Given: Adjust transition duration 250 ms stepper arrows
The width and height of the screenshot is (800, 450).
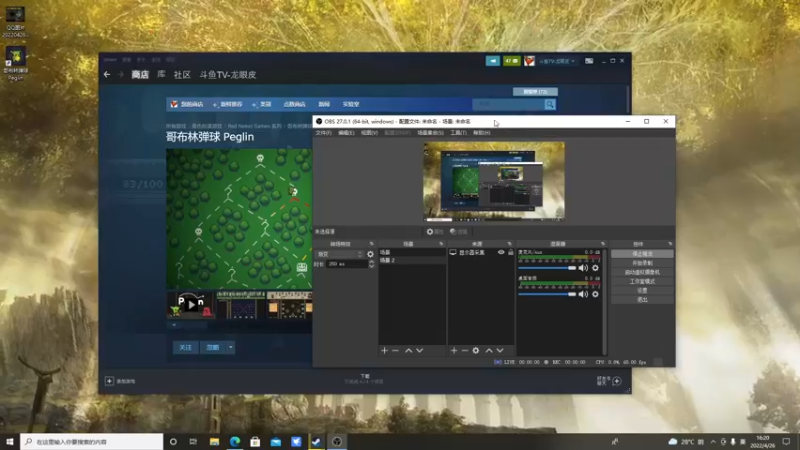Looking at the screenshot, I should 371,264.
